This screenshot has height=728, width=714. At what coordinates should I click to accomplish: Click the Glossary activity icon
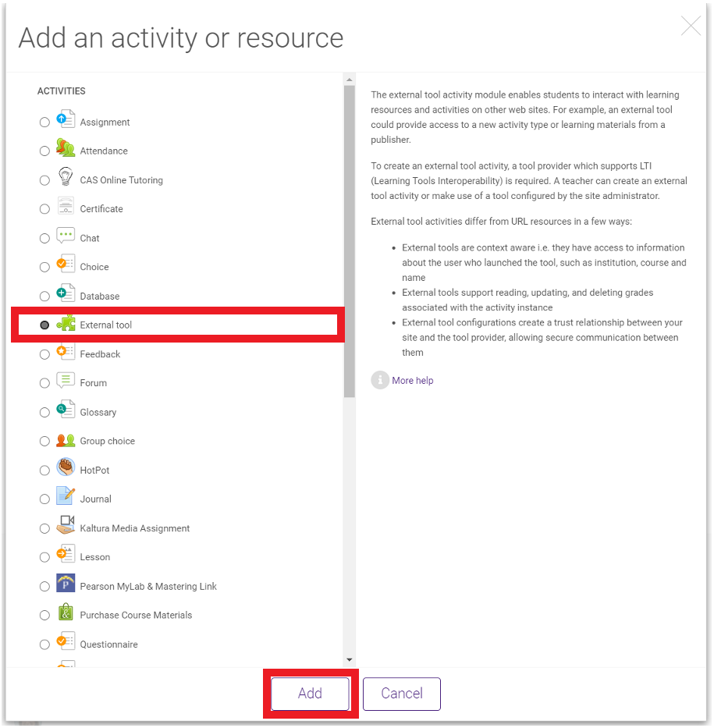coord(66,410)
